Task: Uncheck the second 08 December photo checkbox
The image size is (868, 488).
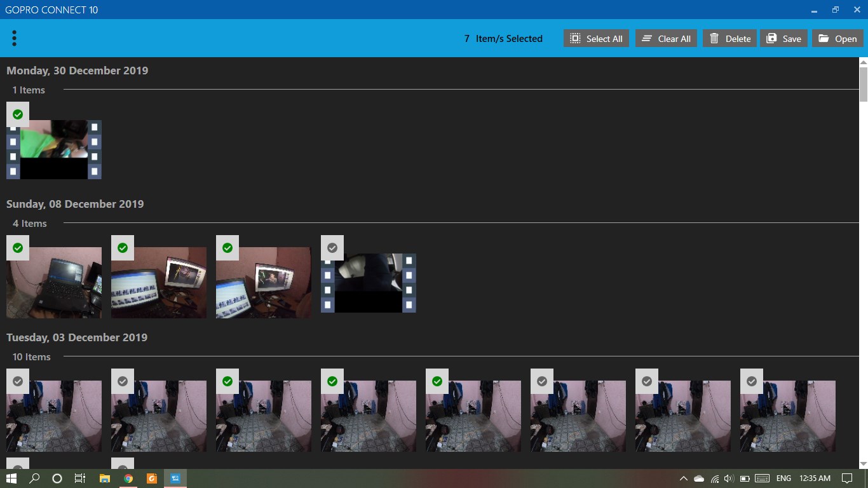Action: [123, 248]
